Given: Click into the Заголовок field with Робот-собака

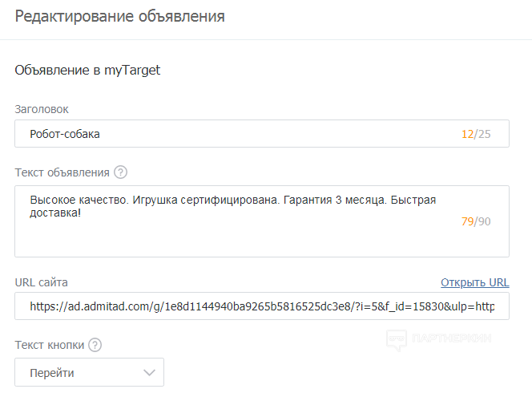Looking at the screenshot, I should click(x=240, y=134).
